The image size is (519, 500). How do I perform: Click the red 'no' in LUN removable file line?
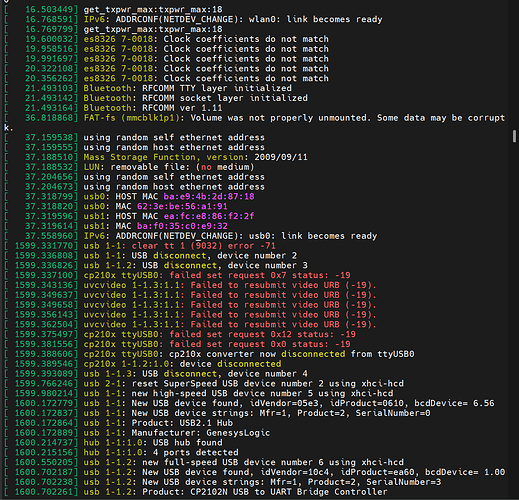(206, 167)
